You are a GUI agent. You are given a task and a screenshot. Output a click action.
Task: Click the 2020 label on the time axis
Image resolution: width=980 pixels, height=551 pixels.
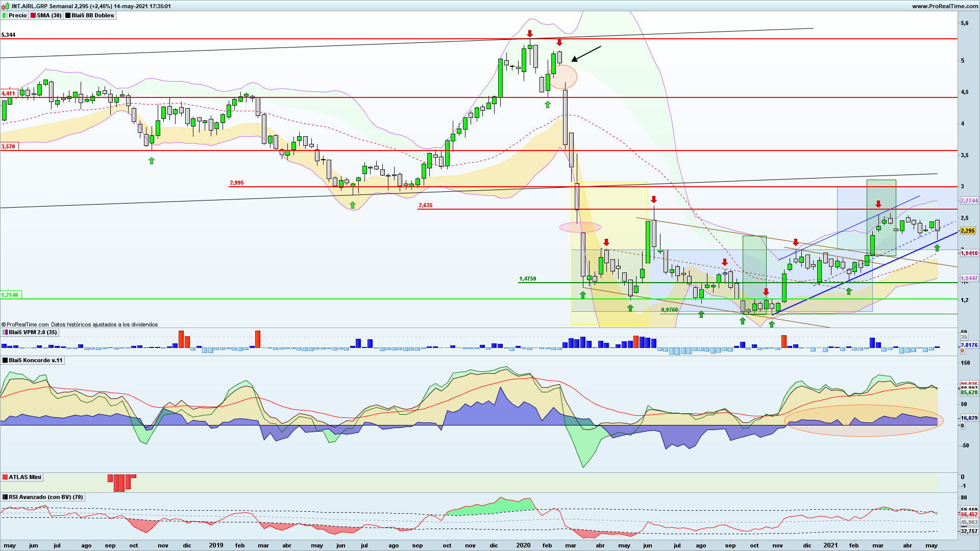pyautogui.click(x=523, y=545)
